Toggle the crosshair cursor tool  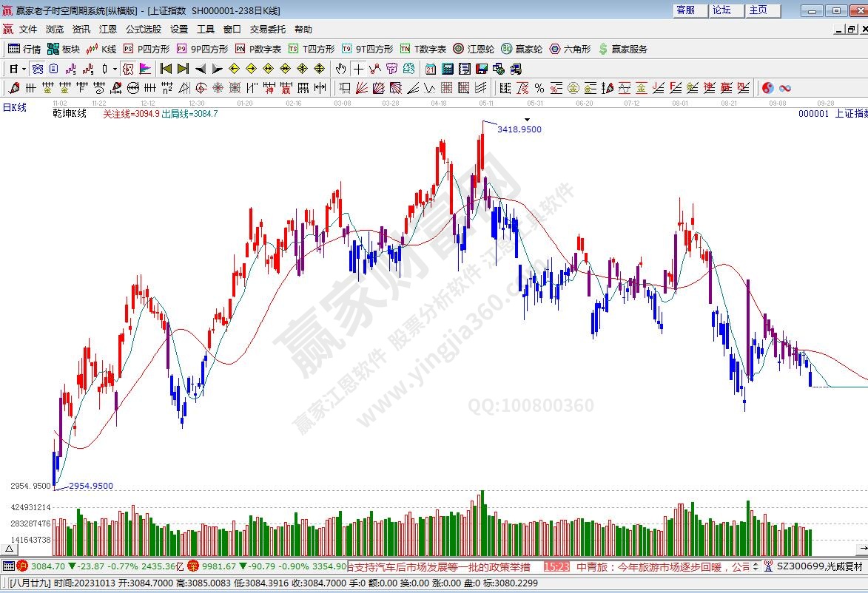click(358, 69)
